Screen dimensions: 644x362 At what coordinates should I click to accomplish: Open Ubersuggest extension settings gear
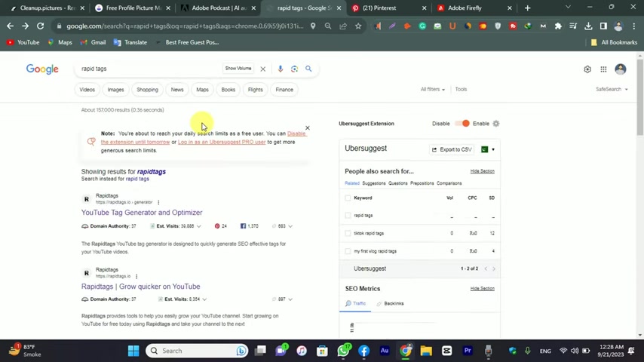tap(496, 123)
